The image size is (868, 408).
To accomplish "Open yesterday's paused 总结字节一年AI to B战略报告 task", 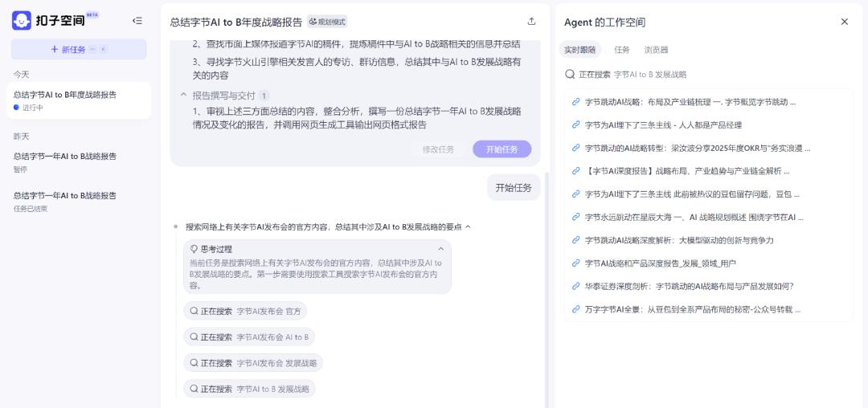I will pyautogui.click(x=65, y=161).
